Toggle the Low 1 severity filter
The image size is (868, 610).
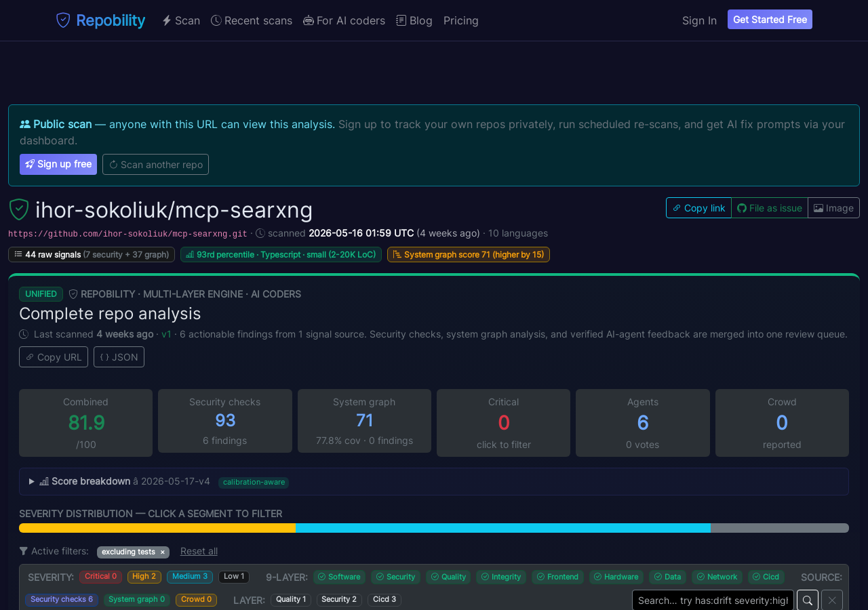[234, 577]
